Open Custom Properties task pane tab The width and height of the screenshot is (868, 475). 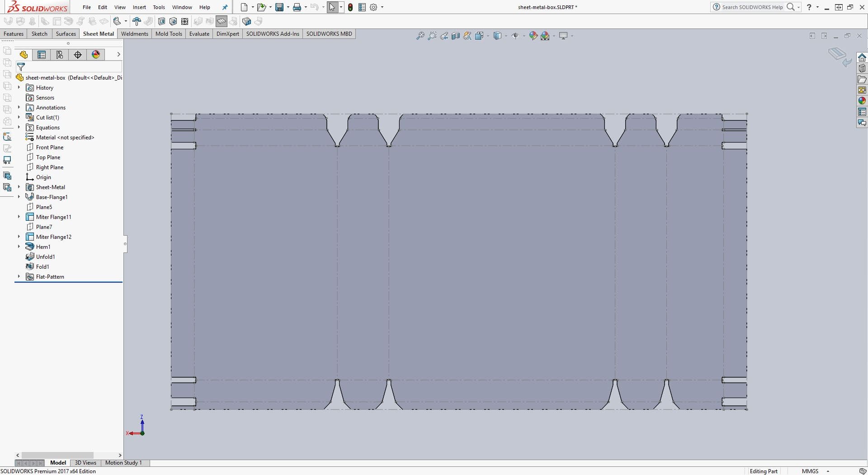click(x=862, y=112)
